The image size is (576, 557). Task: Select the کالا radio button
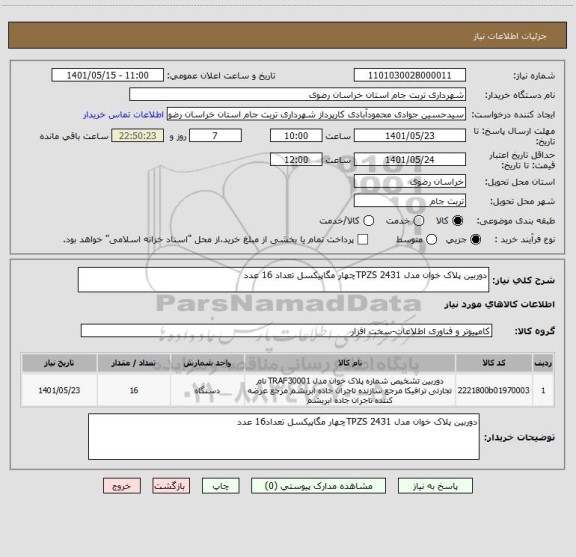point(458,221)
